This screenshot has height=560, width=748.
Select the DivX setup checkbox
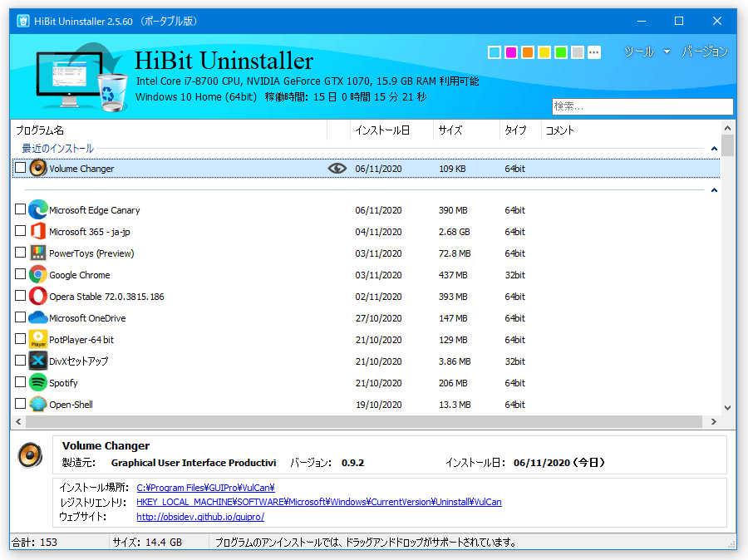tap(20, 361)
